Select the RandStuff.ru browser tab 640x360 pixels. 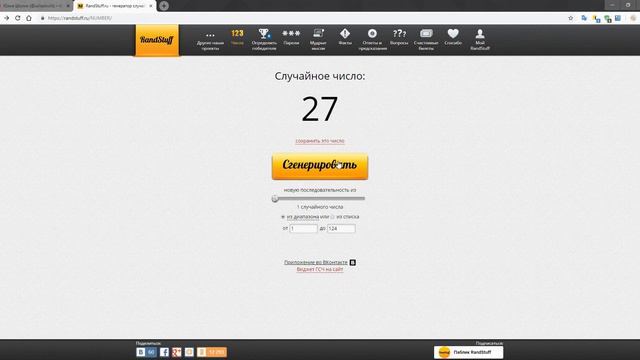point(114,6)
